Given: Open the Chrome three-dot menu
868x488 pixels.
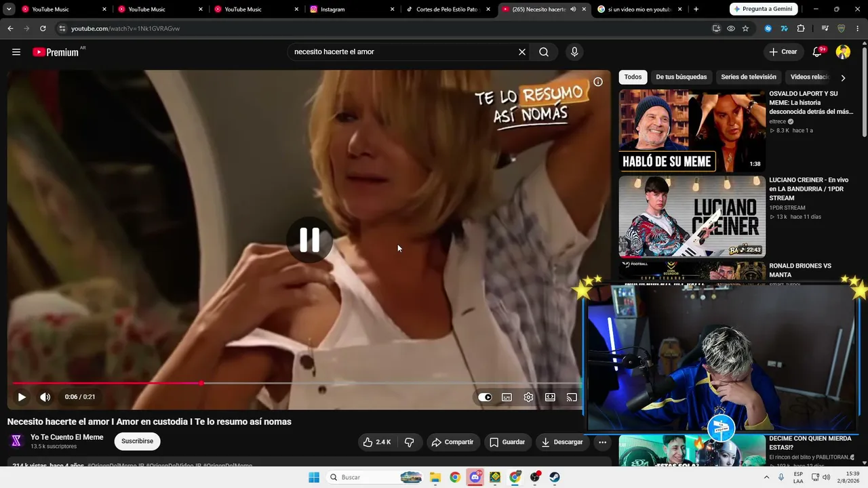Looking at the screenshot, I should pyautogui.click(x=858, y=28).
